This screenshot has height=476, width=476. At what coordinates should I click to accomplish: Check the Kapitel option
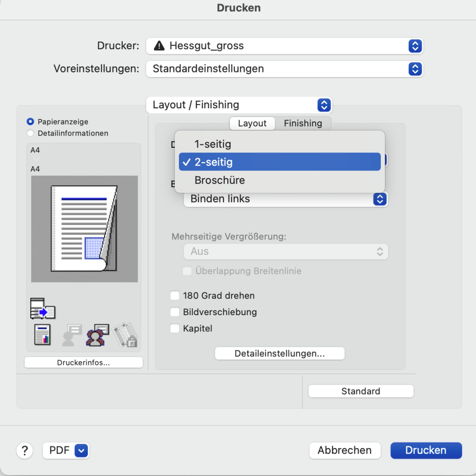(x=175, y=329)
